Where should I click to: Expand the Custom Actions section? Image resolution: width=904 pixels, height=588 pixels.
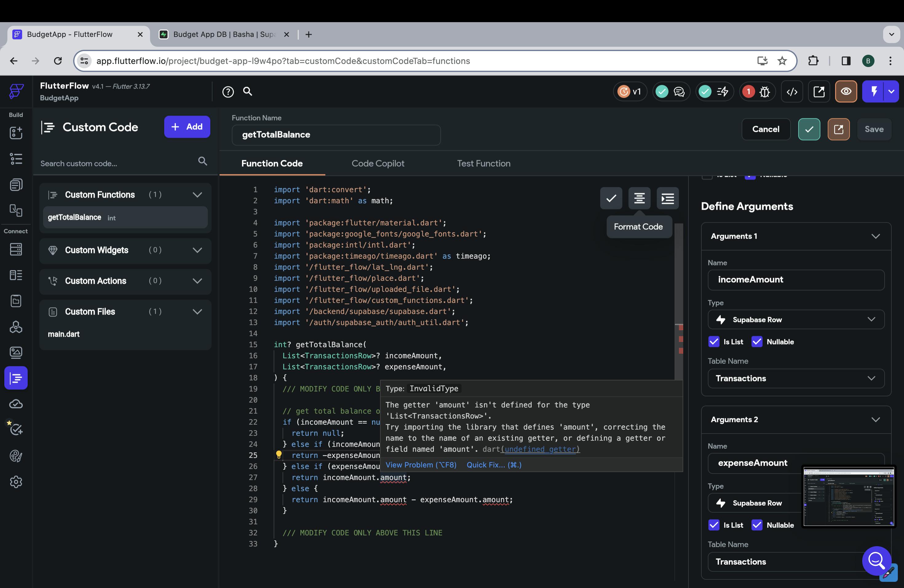(x=197, y=281)
